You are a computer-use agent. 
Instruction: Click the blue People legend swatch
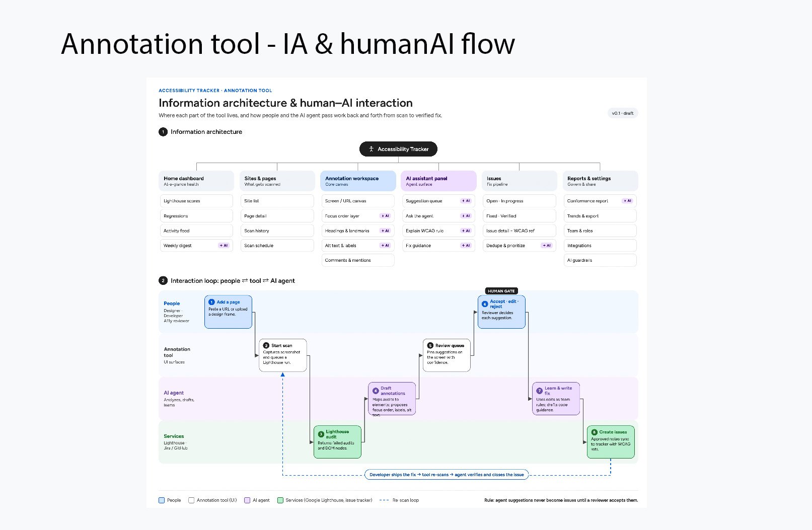click(x=162, y=500)
